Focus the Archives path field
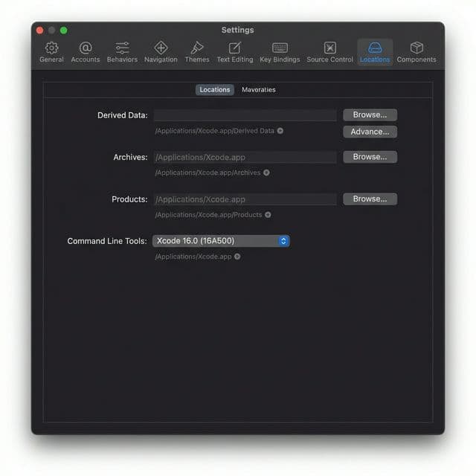This screenshot has height=476, width=476. pyautogui.click(x=245, y=157)
